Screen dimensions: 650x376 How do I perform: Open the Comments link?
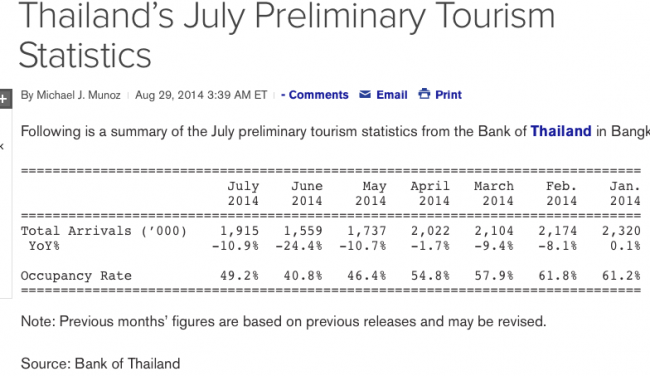[x=315, y=95]
